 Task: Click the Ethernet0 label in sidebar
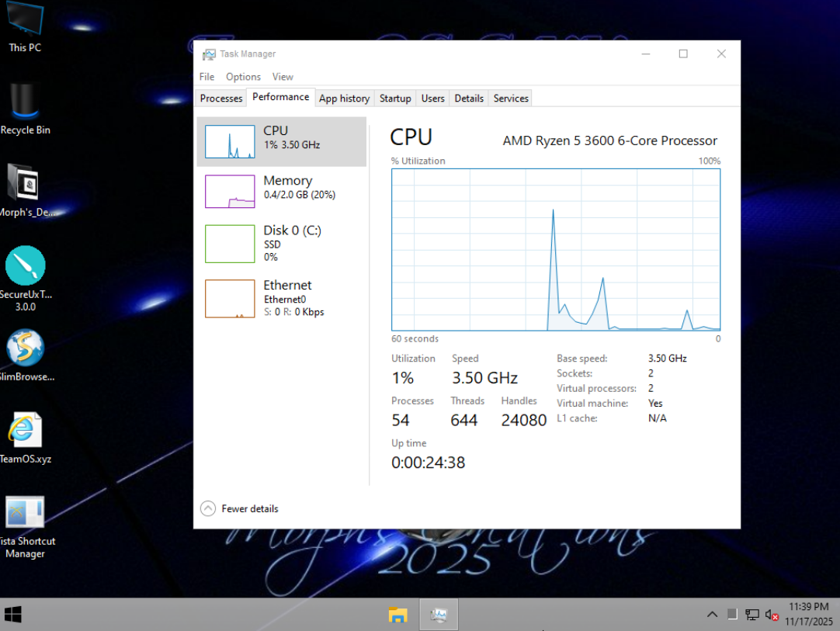click(x=284, y=300)
